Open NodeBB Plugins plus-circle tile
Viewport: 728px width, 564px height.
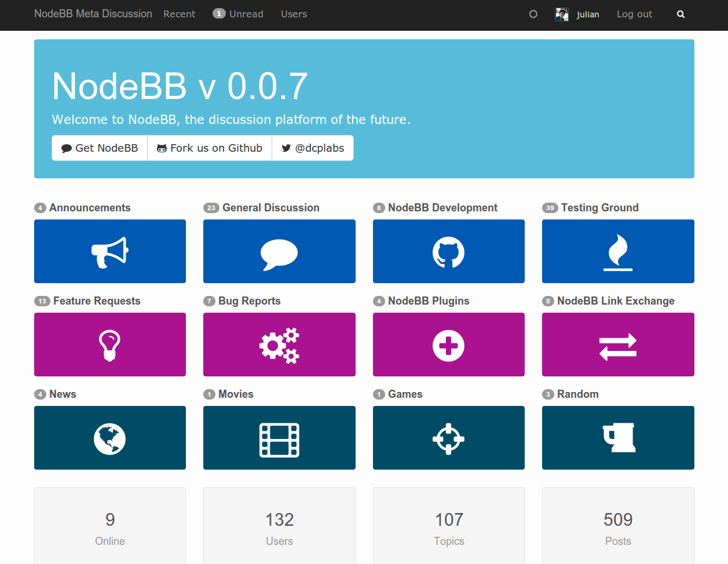coord(449,345)
